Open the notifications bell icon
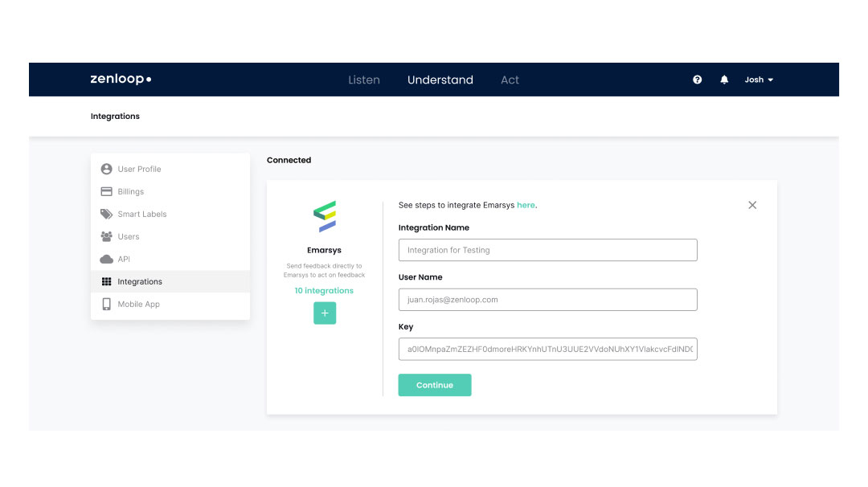 (x=724, y=80)
